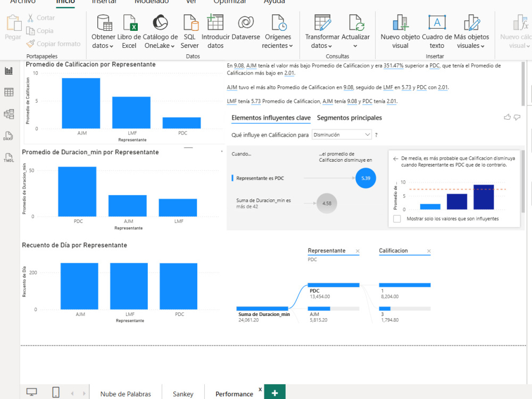Switch to report view in sidebar
Viewport: 532px width, 399px height.
pyautogui.click(x=9, y=71)
